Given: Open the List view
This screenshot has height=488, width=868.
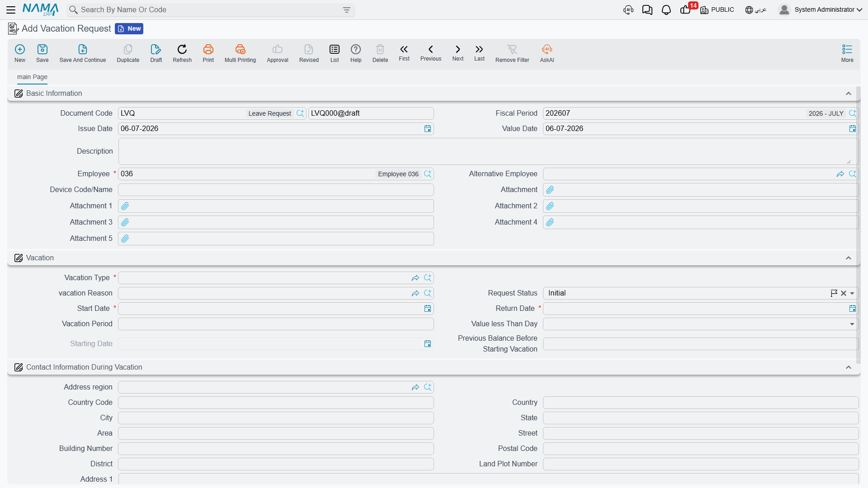Looking at the screenshot, I should point(335,53).
